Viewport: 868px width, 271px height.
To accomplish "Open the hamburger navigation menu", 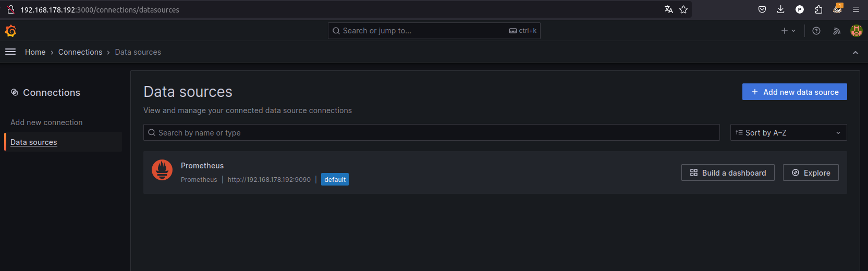I will point(10,52).
